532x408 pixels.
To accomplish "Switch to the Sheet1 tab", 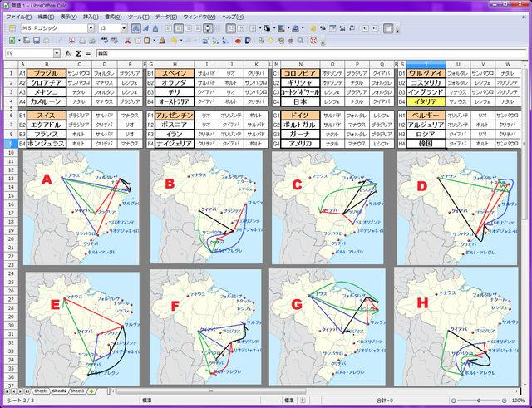I will coord(42,391).
